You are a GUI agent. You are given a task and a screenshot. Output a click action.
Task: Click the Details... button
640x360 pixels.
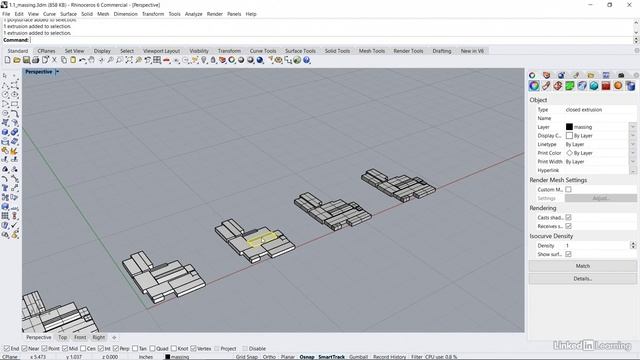click(582, 278)
